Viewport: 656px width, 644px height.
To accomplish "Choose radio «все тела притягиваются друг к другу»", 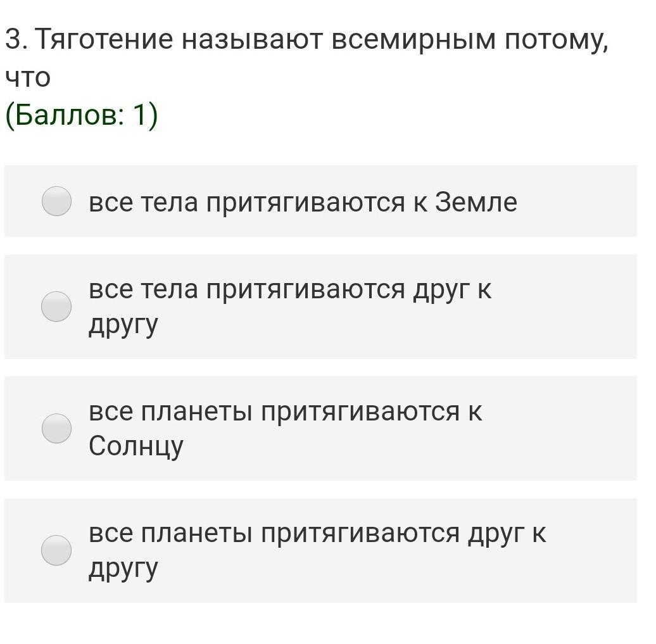I will point(56,306).
